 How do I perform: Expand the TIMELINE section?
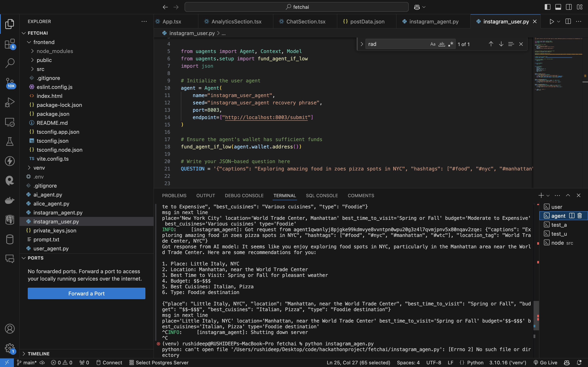click(38, 354)
